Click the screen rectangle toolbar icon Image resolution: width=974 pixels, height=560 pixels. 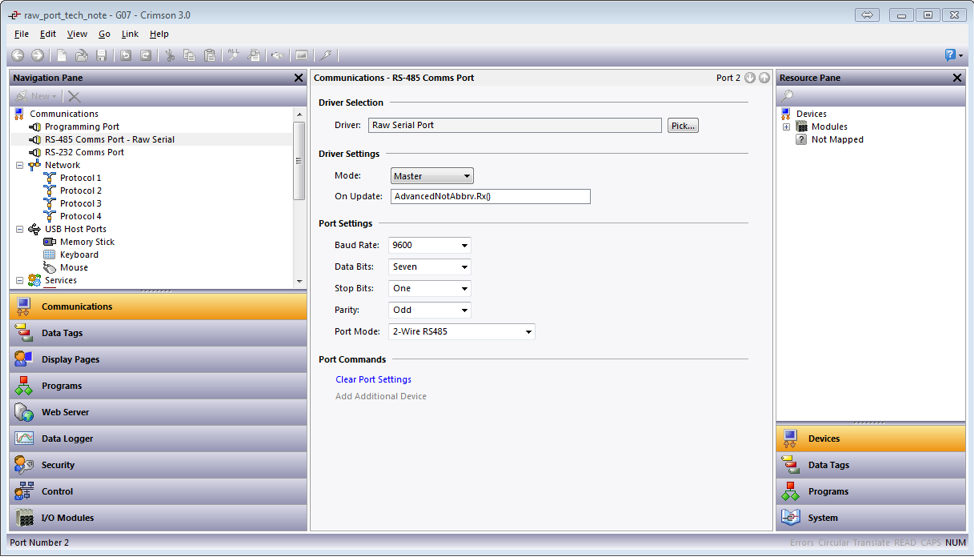301,55
